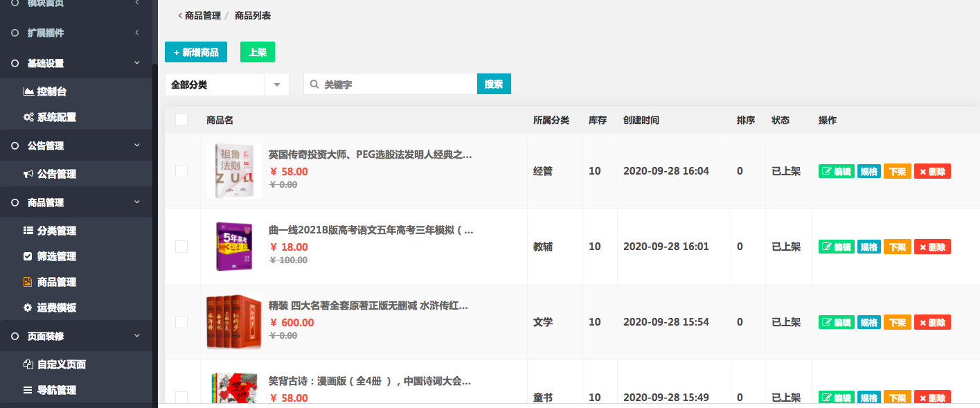Click 下架 for the 文学 product
Screen dimensions: 980x408
pos(898,322)
